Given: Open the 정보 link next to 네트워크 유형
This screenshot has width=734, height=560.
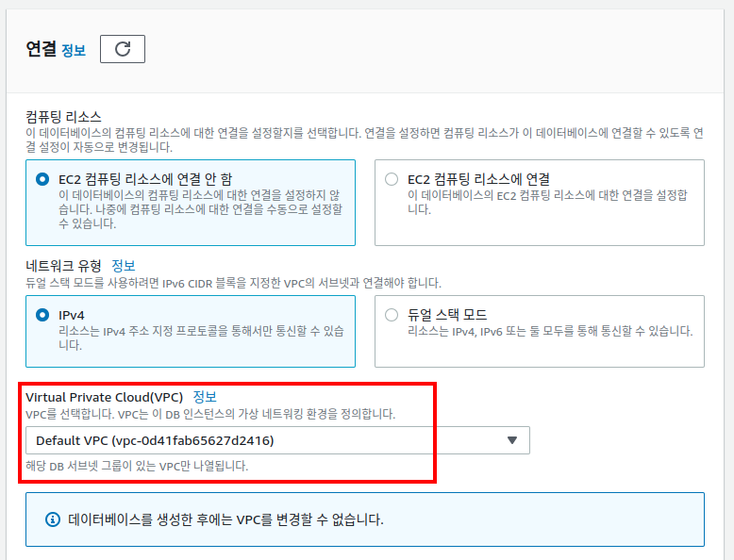Looking at the screenshot, I should click(x=124, y=266).
